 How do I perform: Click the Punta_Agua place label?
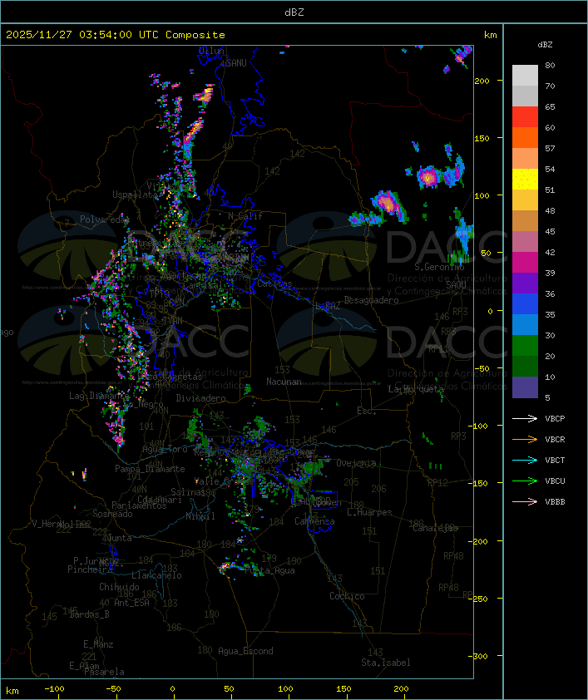(x=269, y=570)
